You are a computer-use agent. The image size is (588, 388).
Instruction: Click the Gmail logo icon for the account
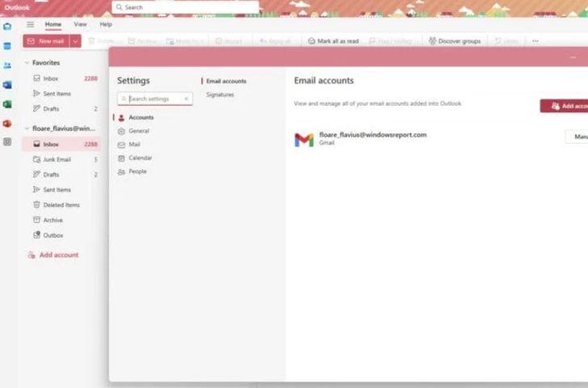(x=303, y=139)
